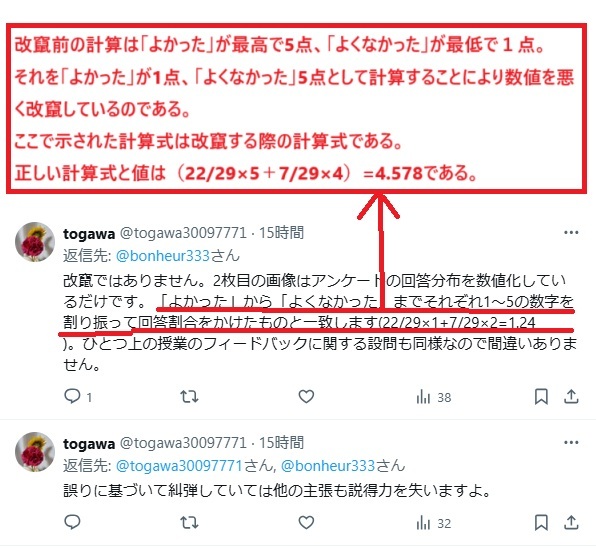This screenshot has width=596, height=552.
Task: Open more options on second tweet
Action: click(571, 442)
